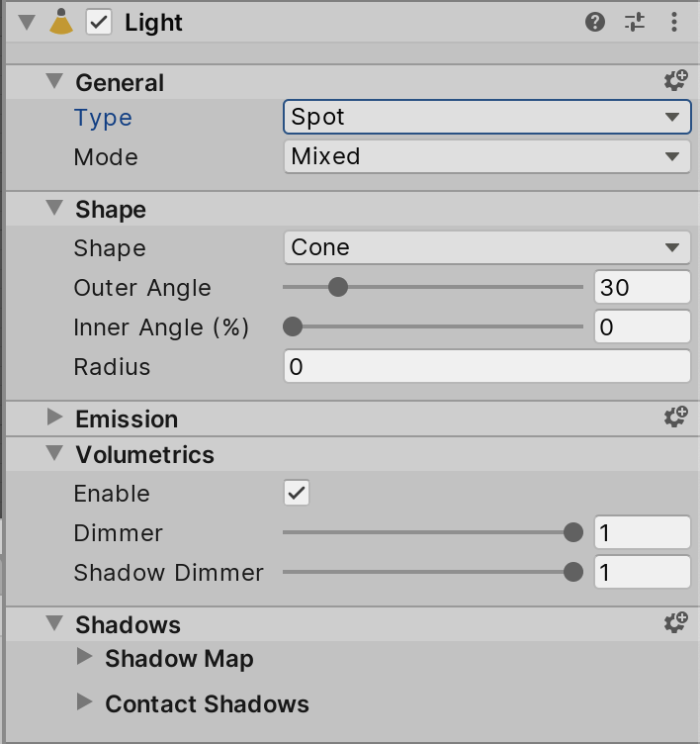
Task: Click the Shadows section additional properties gear
Action: [675, 624]
